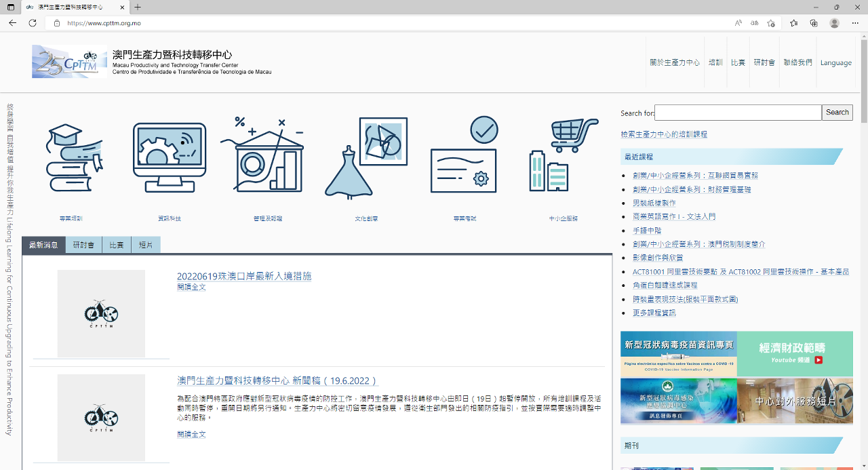Open the Language menu
Viewport: 868px width, 470px height.
(x=835, y=63)
